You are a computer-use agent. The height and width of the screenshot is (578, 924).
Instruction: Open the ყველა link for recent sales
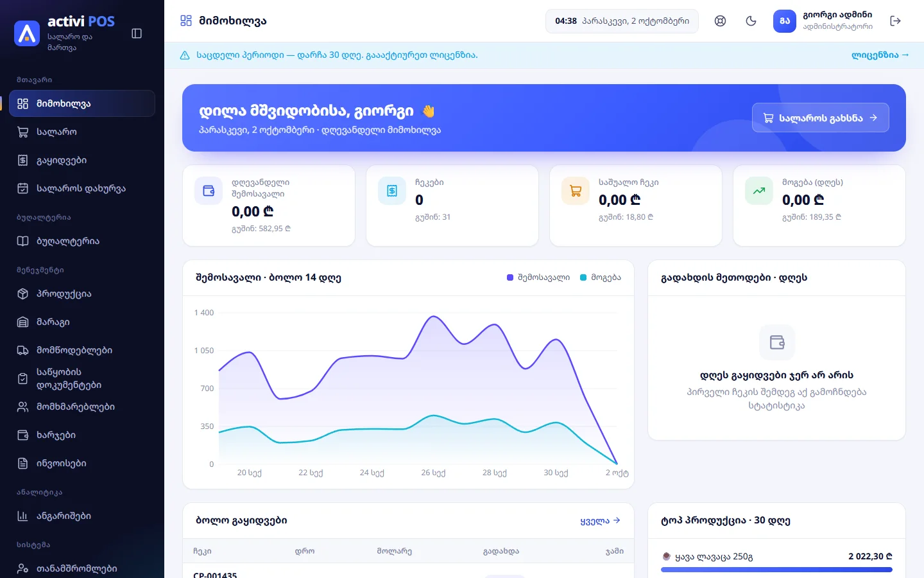tap(600, 521)
